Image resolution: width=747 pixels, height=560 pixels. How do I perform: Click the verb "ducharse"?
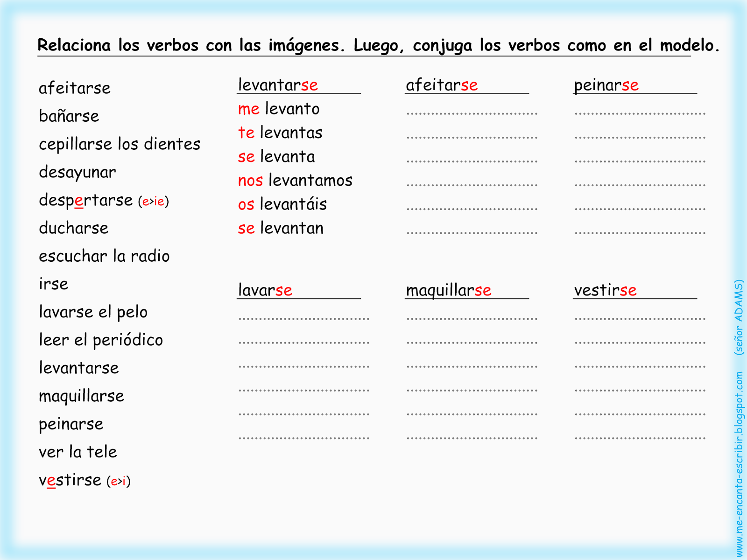pyautogui.click(x=74, y=228)
